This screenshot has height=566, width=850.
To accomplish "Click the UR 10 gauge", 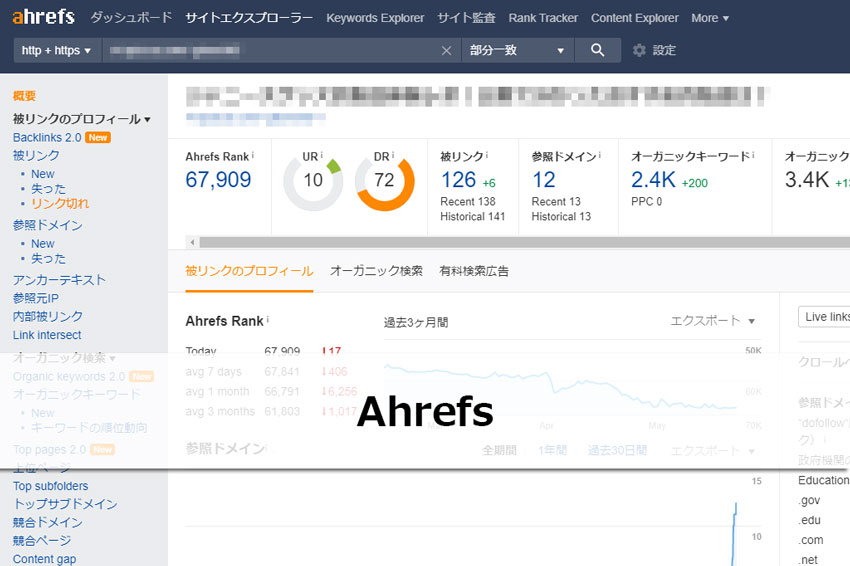I will coord(313,181).
